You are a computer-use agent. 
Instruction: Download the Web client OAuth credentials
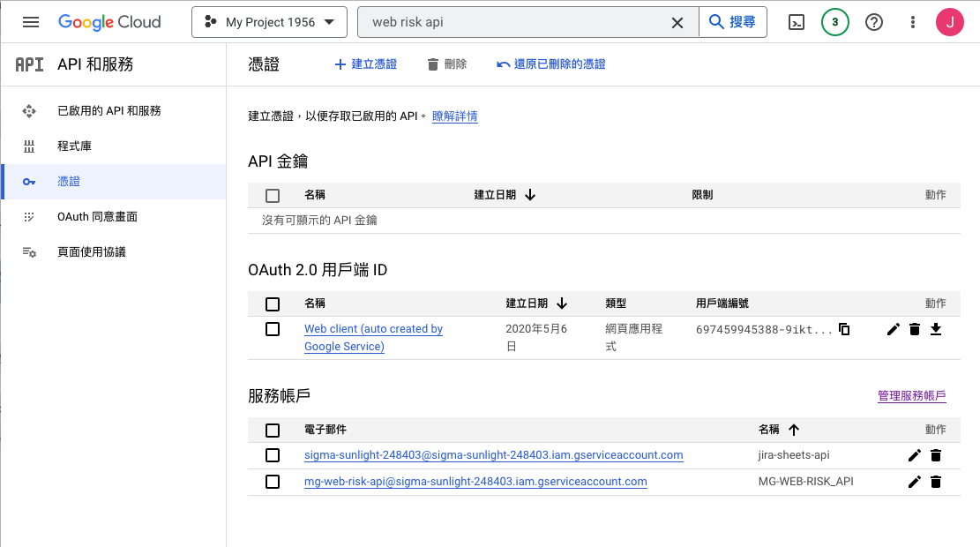point(936,328)
